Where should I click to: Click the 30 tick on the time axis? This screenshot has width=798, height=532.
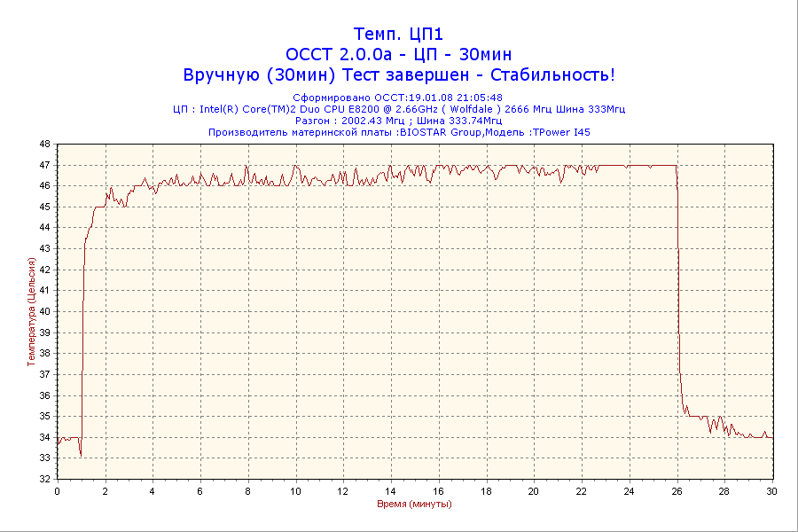click(771, 490)
